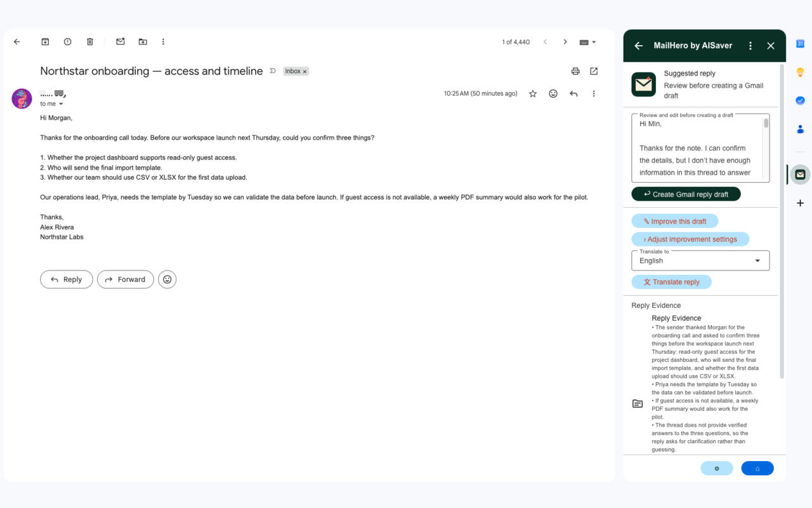Screen dimensions: 812x508
Task: Report email as spam
Action: coord(67,42)
